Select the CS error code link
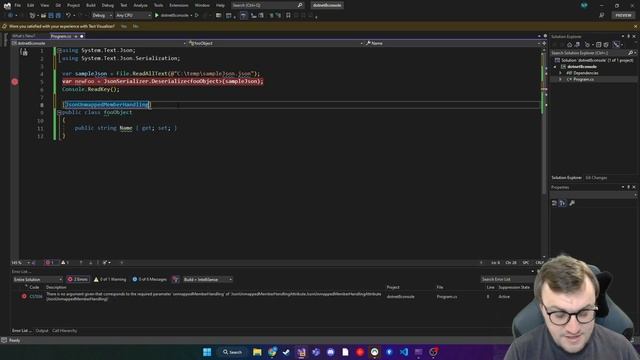The image size is (640, 360). pyautogui.click(x=36, y=297)
